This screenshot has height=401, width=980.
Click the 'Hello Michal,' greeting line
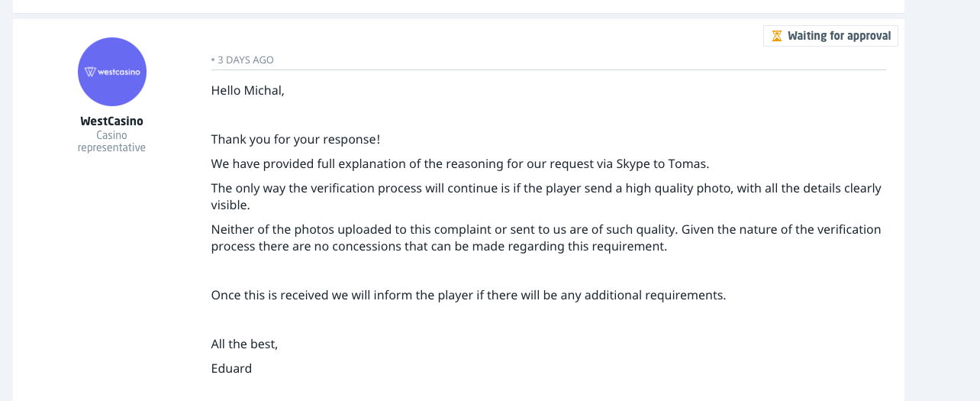click(247, 90)
